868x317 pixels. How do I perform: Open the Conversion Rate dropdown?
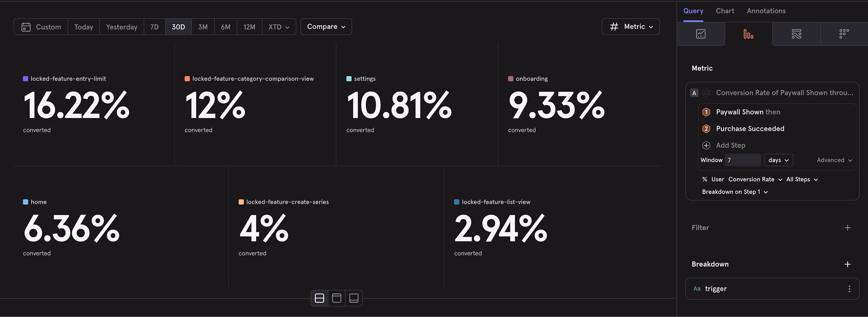[x=755, y=179]
